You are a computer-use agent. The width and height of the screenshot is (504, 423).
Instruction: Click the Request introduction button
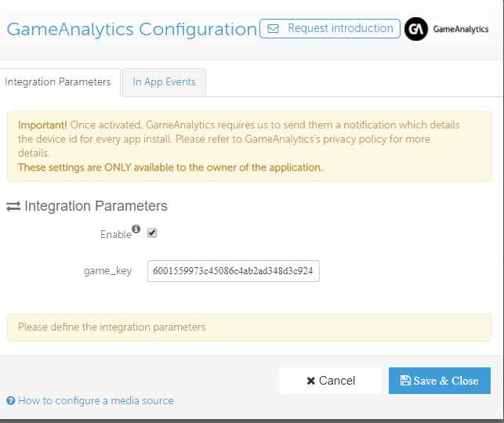tap(330, 28)
